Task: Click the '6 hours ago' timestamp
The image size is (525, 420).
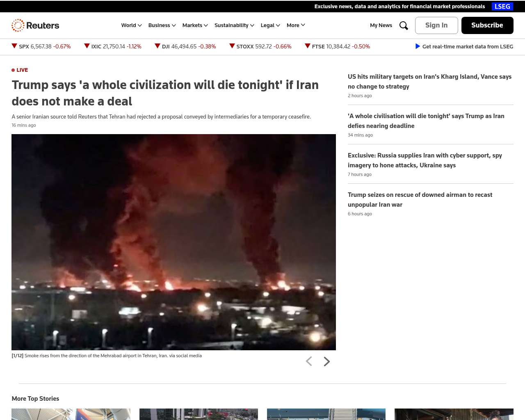Action: 360,214
